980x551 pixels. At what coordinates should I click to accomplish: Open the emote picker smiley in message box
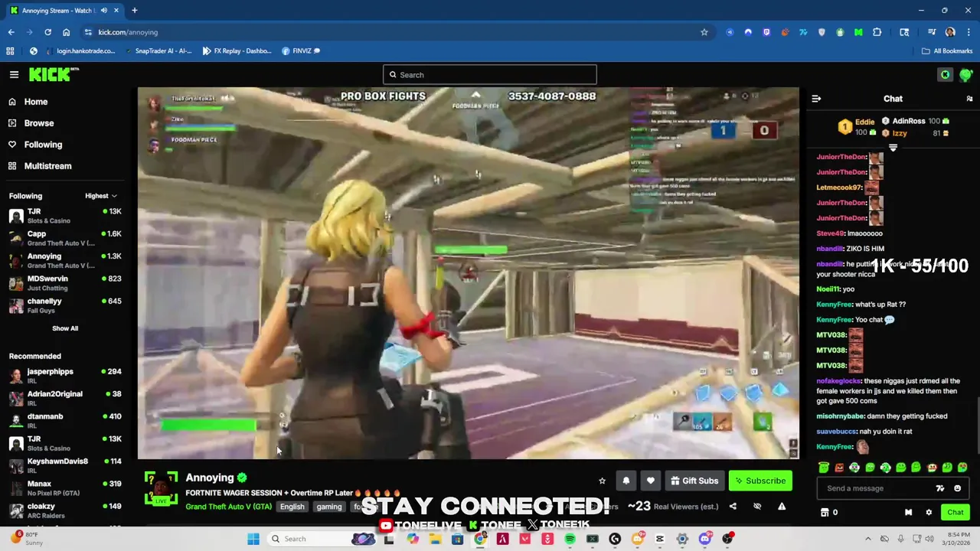[957, 488]
